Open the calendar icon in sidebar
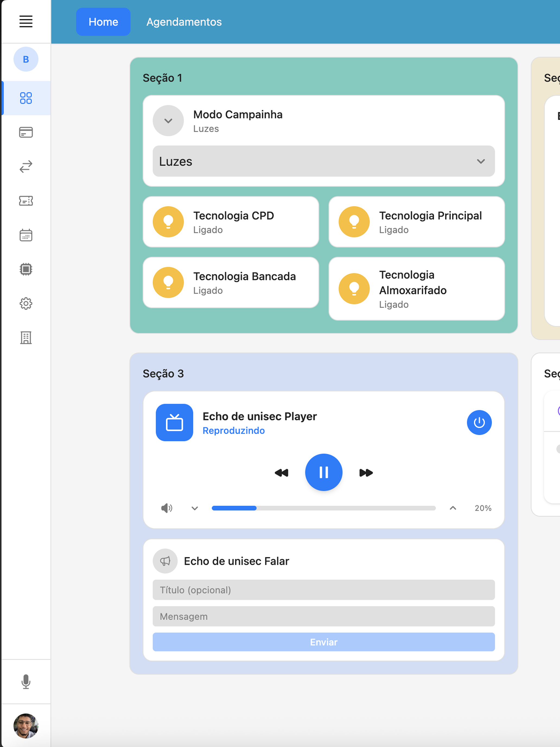The image size is (560, 747). point(26,235)
